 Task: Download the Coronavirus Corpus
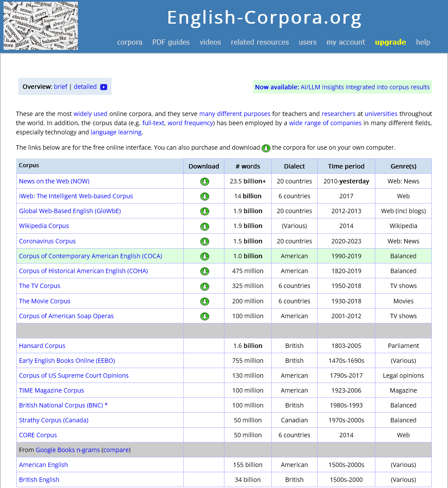204,241
